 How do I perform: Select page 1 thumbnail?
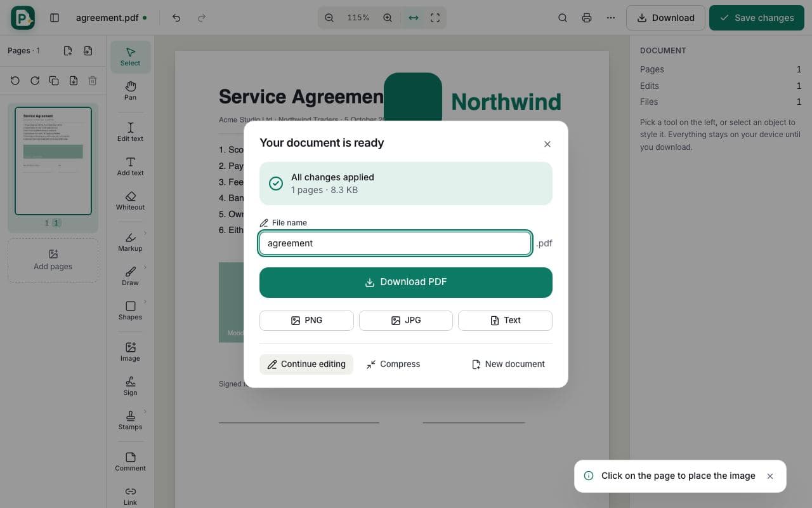53,161
